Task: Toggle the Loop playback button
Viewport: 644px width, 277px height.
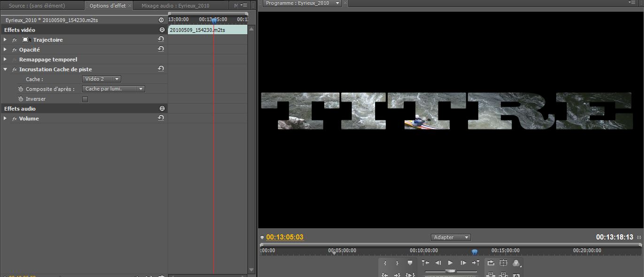Action: (x=491, y=263)
